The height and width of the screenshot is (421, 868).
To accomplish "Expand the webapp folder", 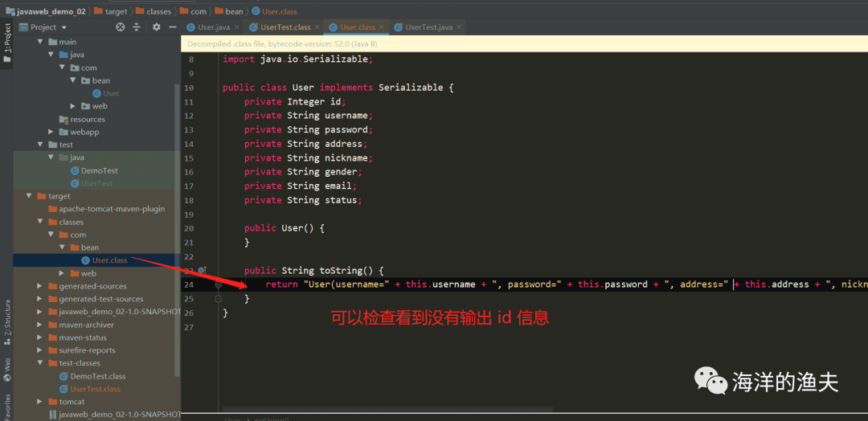I will pos(51,133).
